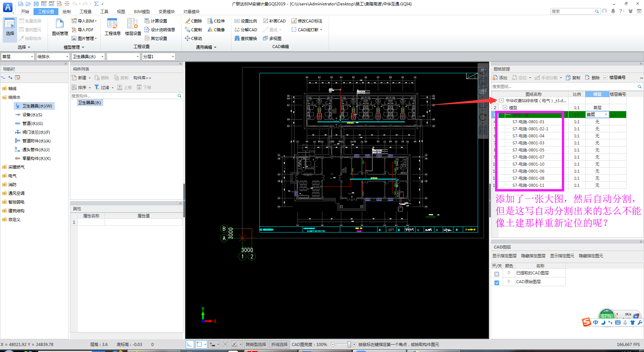The height and width of the screenshot is (352, 644).
Task: Click 修改CAD标注 tool
Action: [x=307, y=21]
